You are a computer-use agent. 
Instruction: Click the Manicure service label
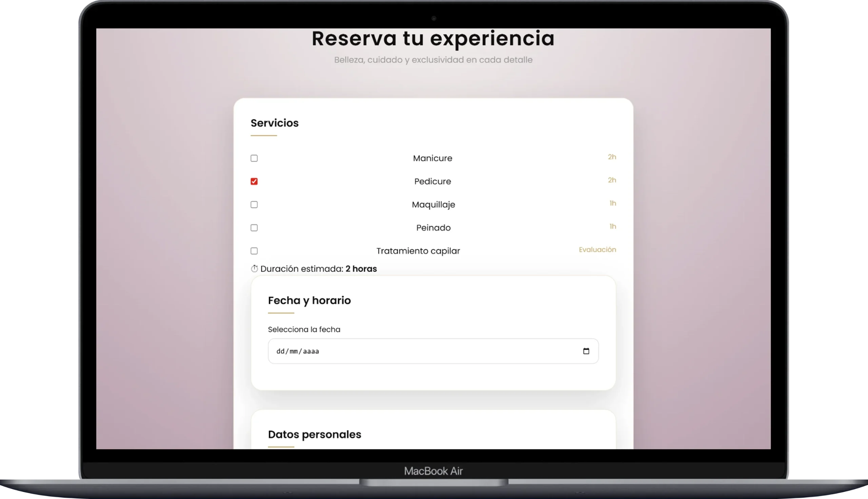[x=433, y=158]
